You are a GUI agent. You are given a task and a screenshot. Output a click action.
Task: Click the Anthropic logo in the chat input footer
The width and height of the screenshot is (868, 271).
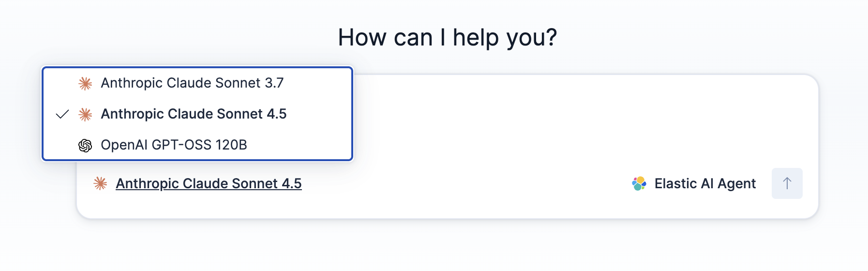pos(100,183)
